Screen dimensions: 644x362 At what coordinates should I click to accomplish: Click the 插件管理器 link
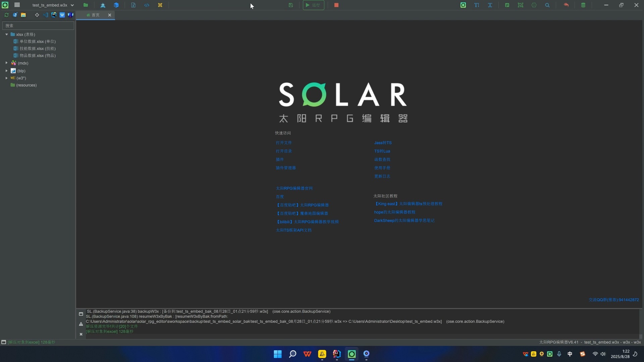286,168
